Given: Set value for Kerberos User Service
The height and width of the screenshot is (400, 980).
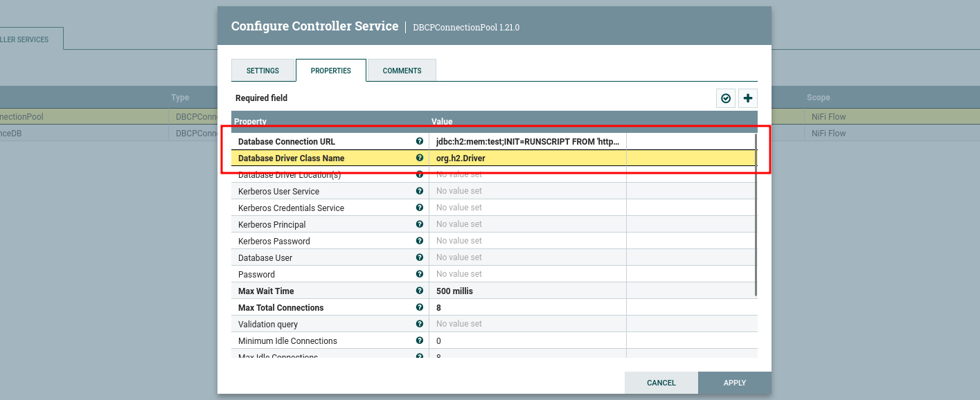Looking at the screenshot, I should point(528,191).
